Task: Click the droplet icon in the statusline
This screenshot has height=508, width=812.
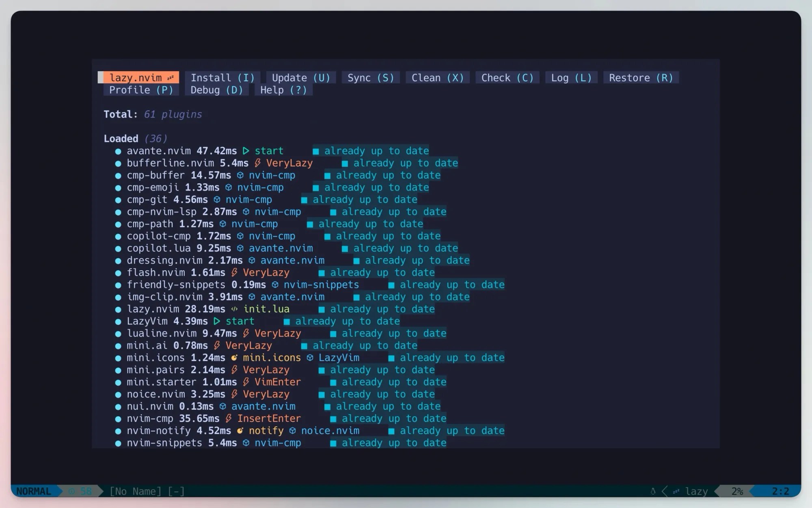Action: tap(654, 491)
